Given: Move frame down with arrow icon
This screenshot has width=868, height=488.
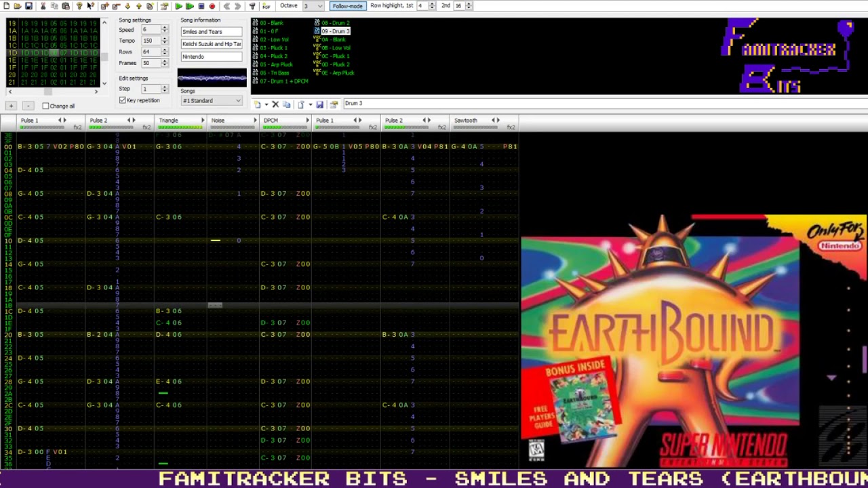Looking at the screenshot, I should (x=127, y=6).
